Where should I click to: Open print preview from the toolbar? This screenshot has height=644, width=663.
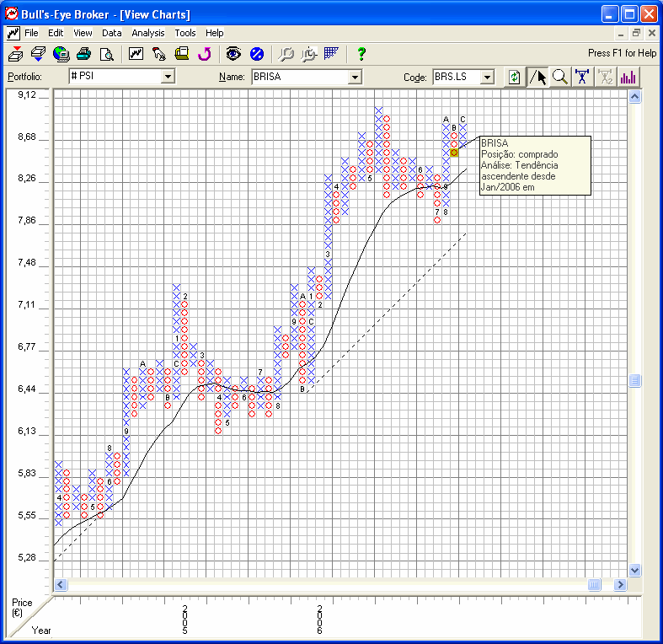tap(106, 54)
